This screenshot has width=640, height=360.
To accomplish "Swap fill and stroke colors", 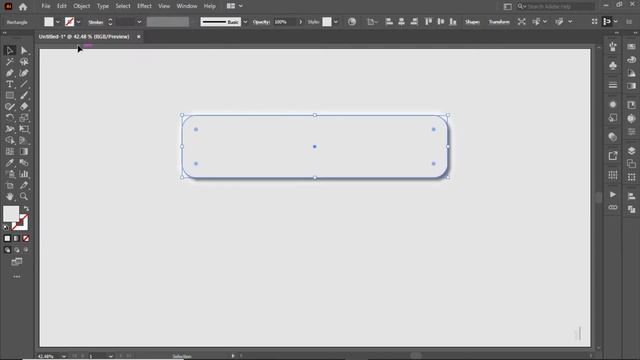I will click(x=27, y=209).
